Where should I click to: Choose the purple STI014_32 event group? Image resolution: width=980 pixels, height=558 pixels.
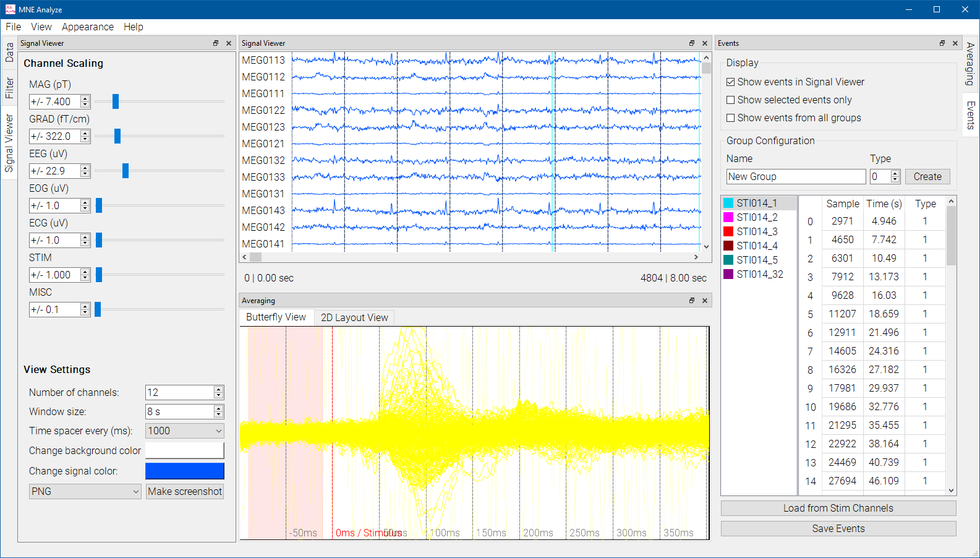tap(759, 274)
